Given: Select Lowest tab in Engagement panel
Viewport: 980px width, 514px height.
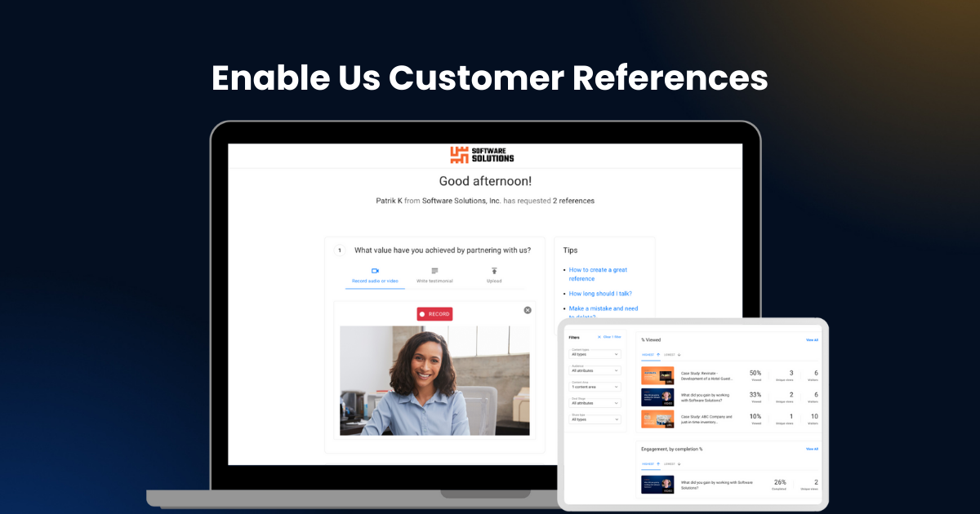Looking at the screenshot, I should [673, 464].
